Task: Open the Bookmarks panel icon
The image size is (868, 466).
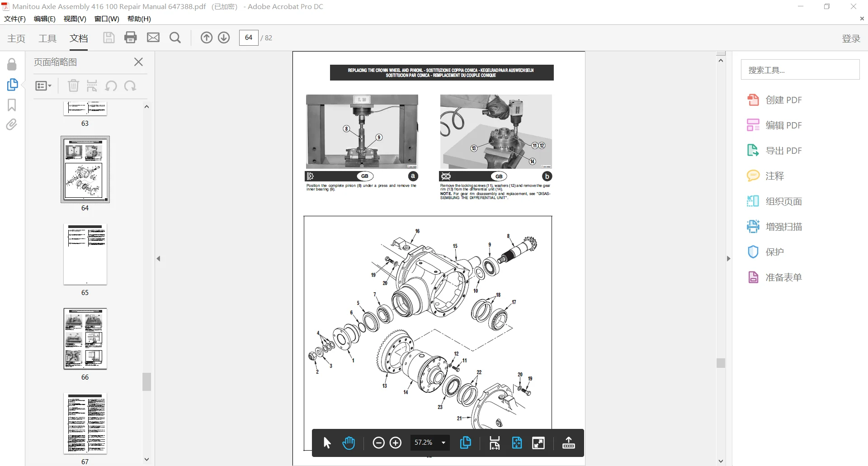Action: pyautogui.click(x=12, y=105)
